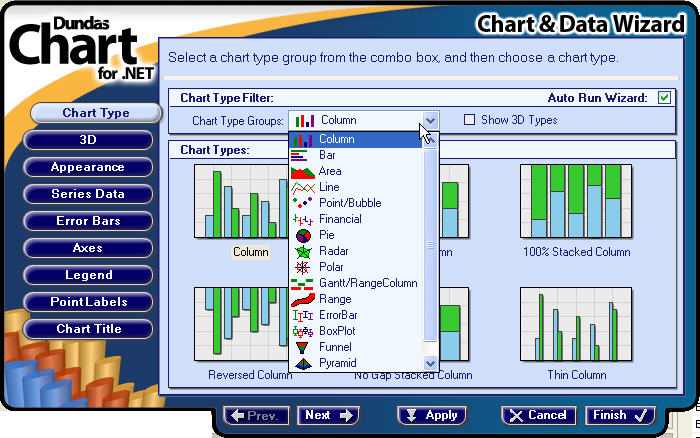Click the ErrorBar chart type icon
This screenshot has width=700, height=438.
(x=303, y=316)
